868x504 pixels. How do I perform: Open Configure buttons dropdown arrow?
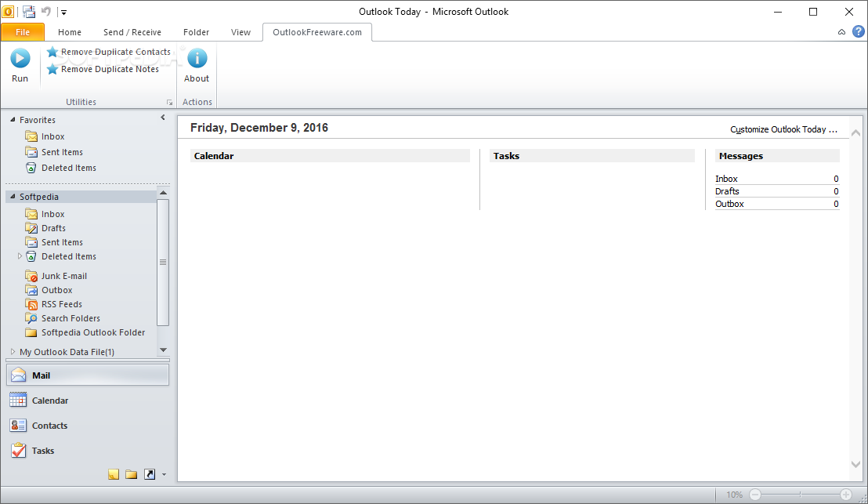pyautogui.click(x=164, y=475)
